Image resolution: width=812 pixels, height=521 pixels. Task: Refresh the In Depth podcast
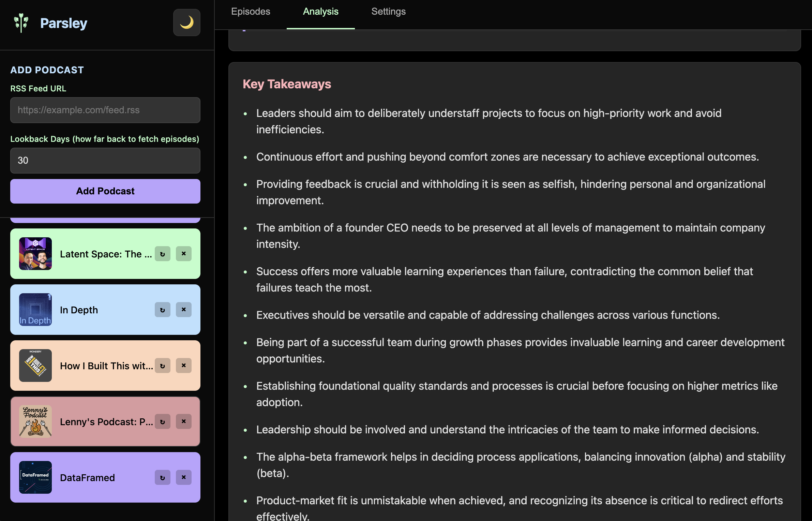[x=163, y=310]
